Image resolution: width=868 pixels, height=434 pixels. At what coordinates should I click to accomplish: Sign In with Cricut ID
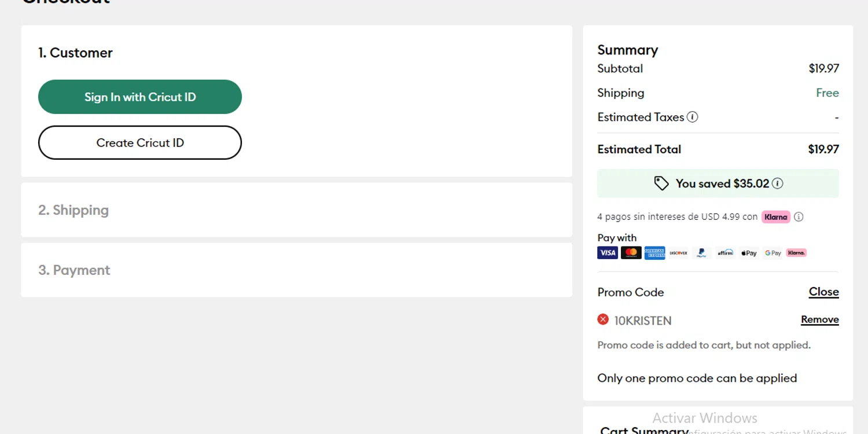pyautogui.click(x=140, y=97)
